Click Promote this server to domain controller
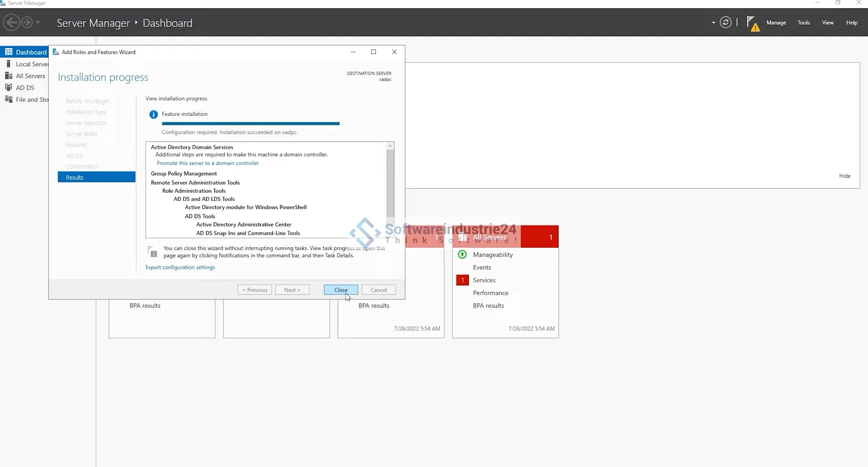The image size is (868, 467). pos(208,163)
